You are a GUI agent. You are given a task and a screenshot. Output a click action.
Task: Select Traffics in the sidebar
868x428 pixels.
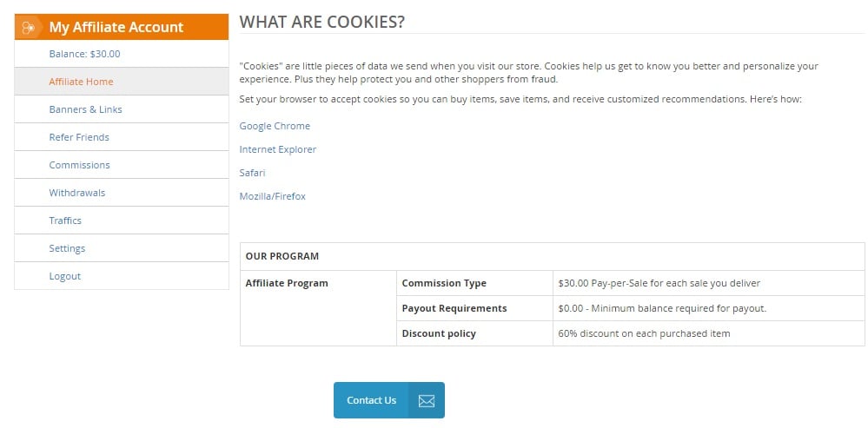122,221
